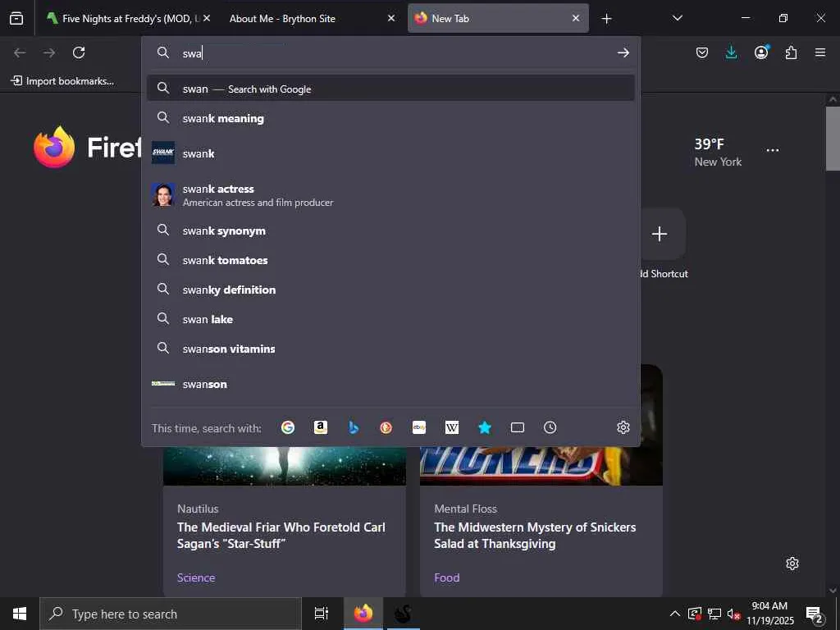
Task: Search this time with Google
Action: pos(288,427)
